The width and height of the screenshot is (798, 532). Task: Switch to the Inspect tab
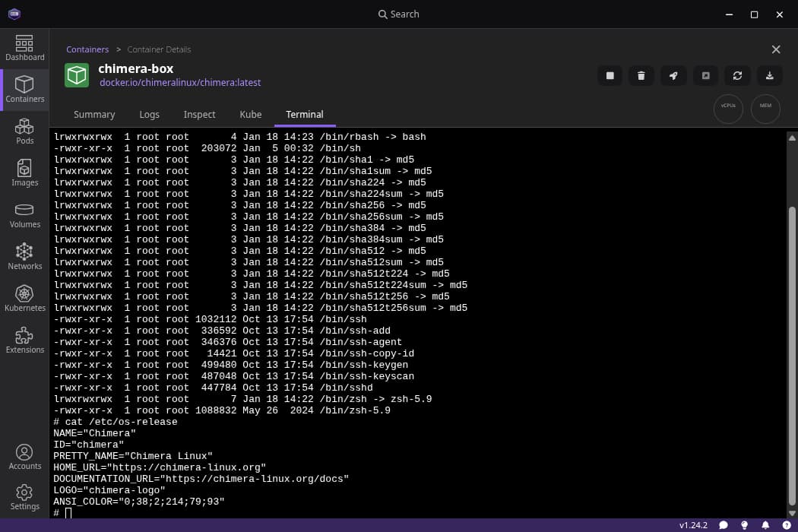(199, 115)
